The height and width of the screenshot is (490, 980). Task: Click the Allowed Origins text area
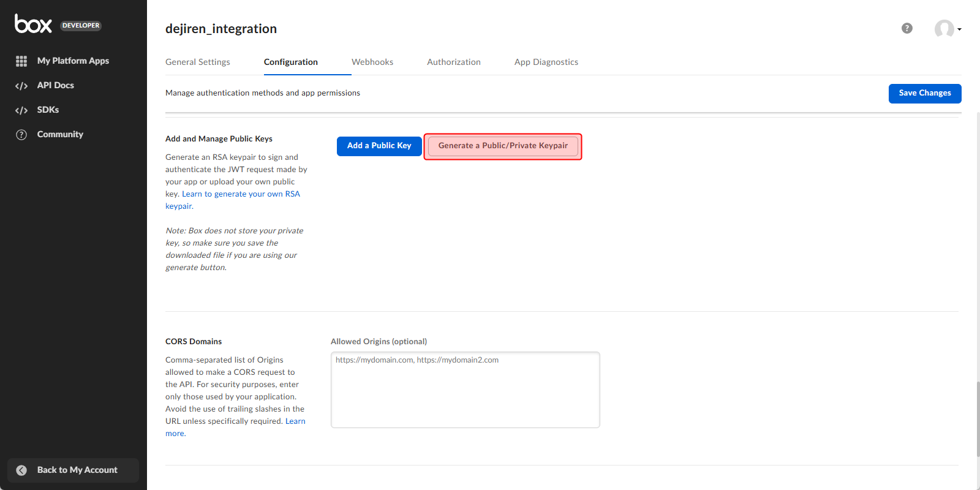pos(466,390)
